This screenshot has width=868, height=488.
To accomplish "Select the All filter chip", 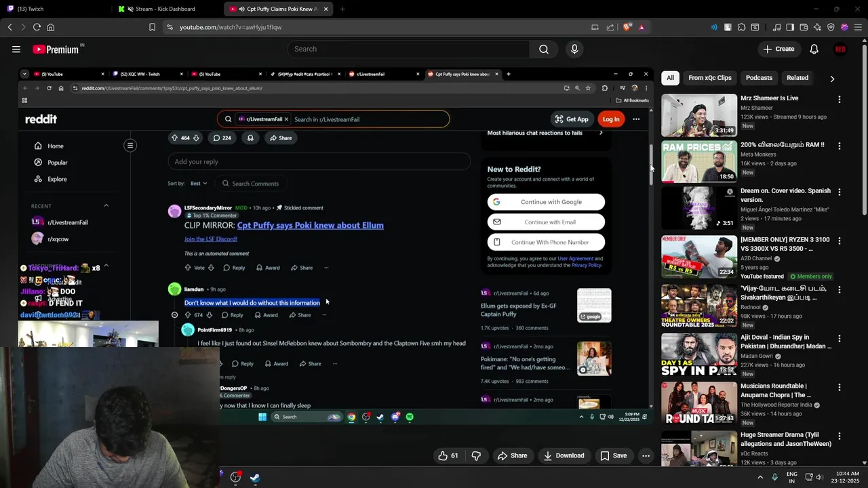I will (x=670, y=78).
